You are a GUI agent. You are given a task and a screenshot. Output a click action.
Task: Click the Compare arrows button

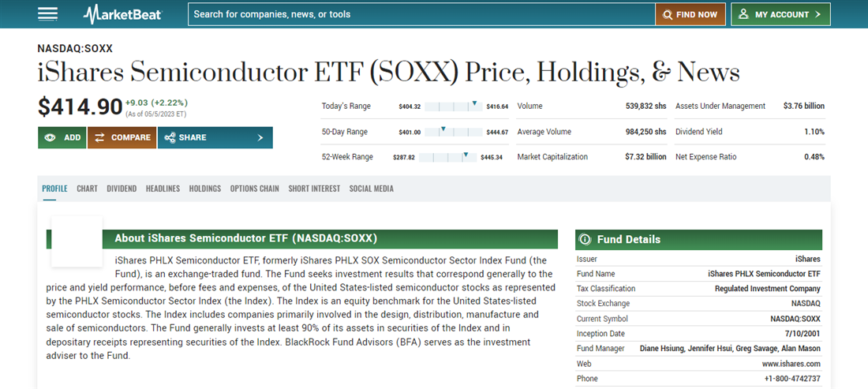click(x=122, y=137)
